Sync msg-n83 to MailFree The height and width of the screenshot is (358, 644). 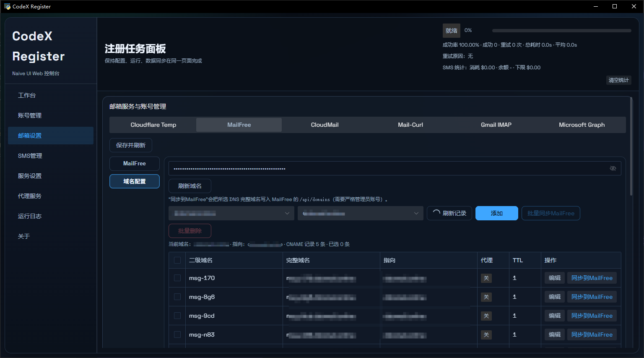(592, 334)
